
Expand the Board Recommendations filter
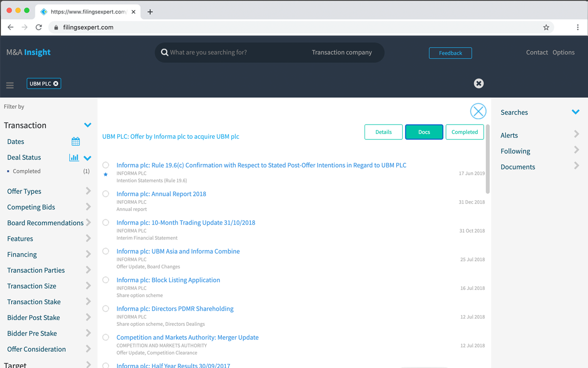tap(88, 222)
